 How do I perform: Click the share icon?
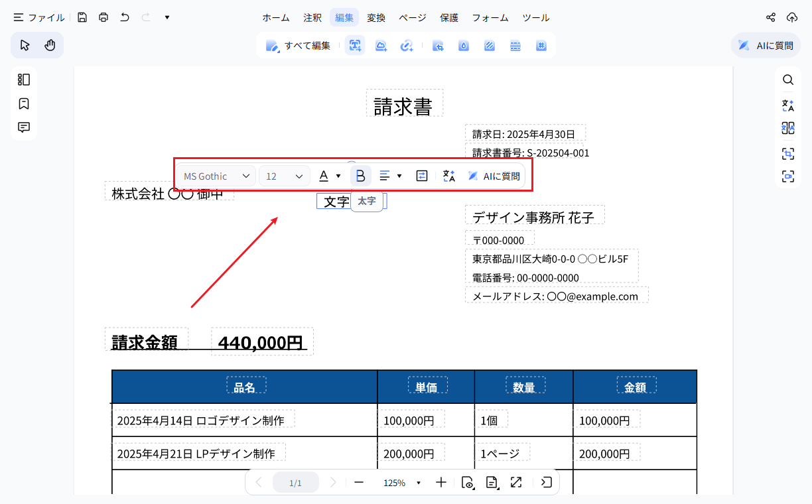coord(771,17)
